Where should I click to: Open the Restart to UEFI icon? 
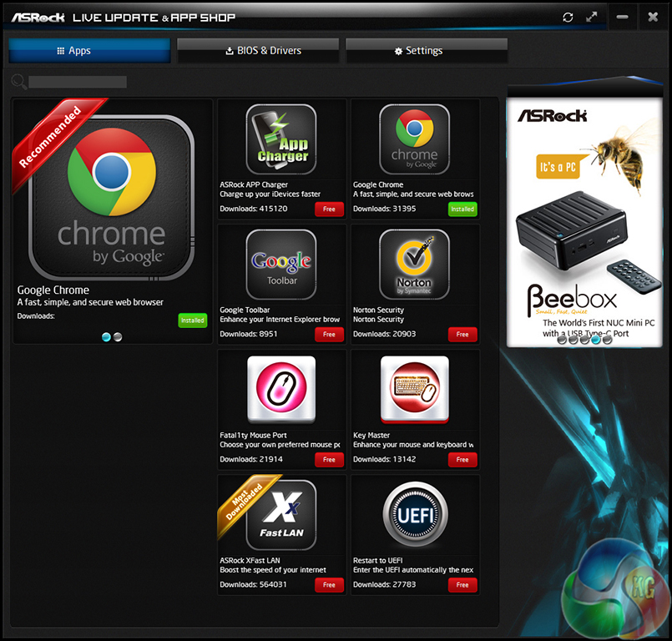(x=415, y=515)
